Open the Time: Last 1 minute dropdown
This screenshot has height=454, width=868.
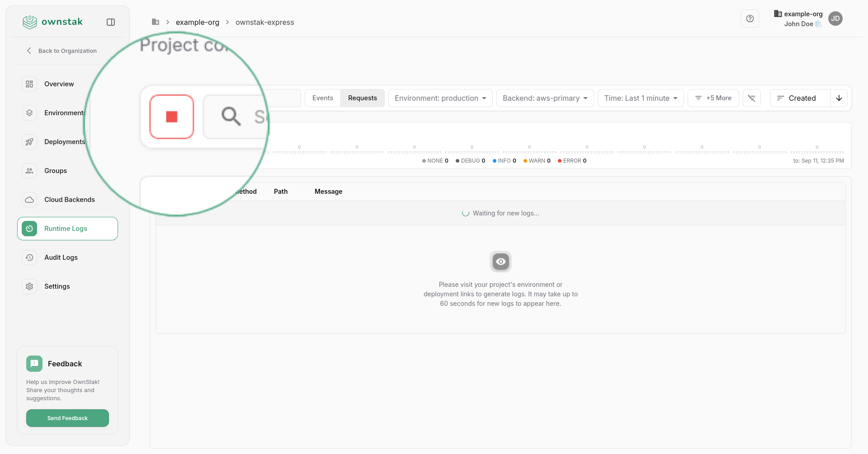[640, 98]
